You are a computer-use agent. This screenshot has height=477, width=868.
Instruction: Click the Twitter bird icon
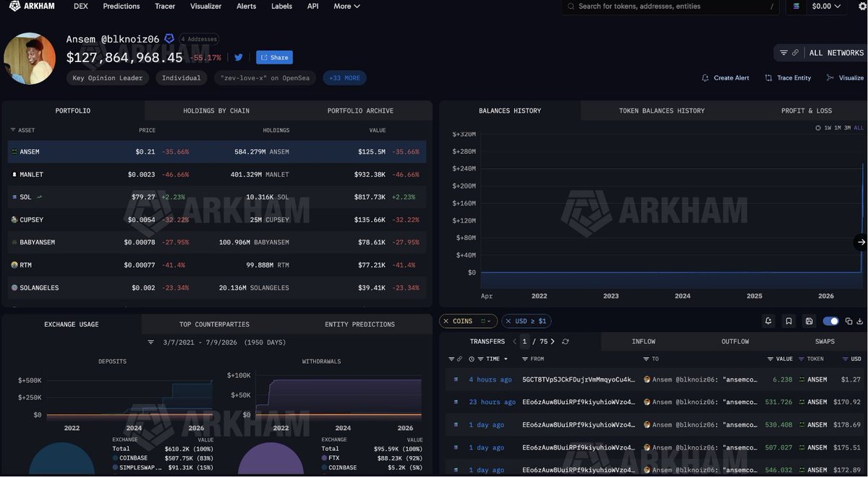click(x=239, y=57)
